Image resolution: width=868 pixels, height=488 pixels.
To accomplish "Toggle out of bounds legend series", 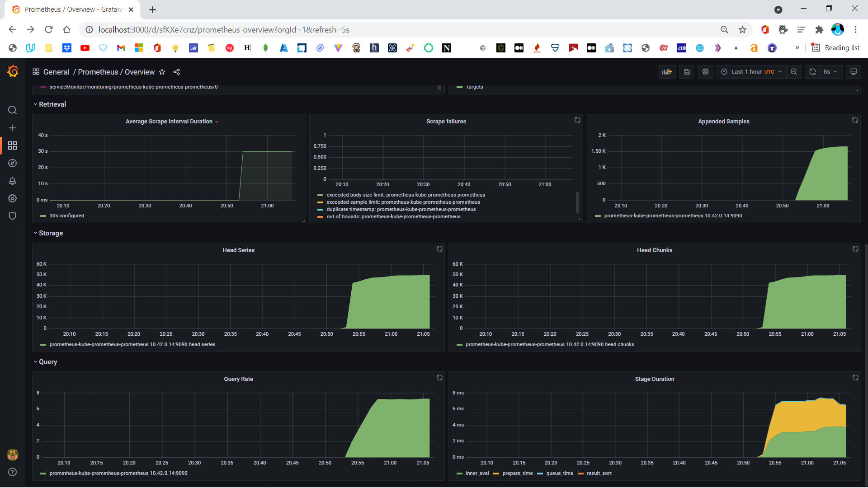I will pos(393,217).
